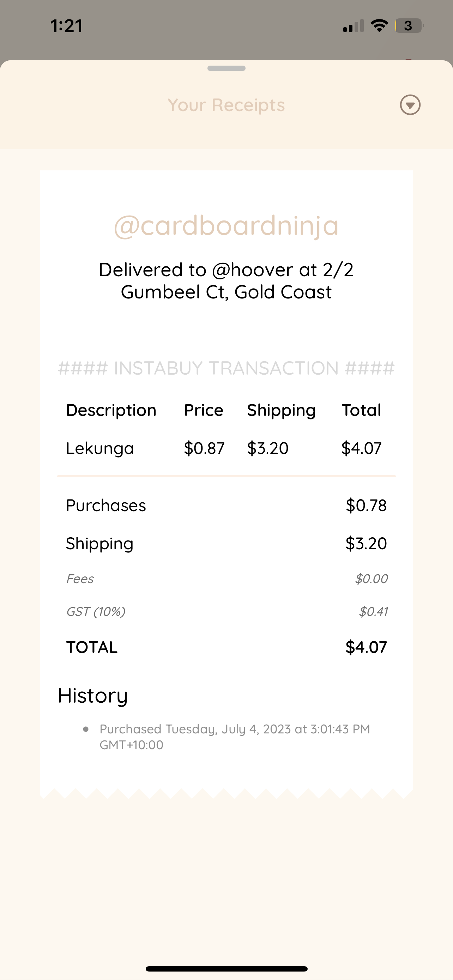
Task: Tap the cellular signal bars icon
Action: [354, 26]
